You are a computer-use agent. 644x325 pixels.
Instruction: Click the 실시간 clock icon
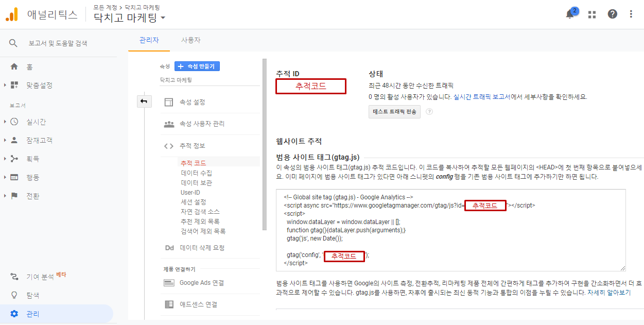pyautogui.click(x=14, y=122)
